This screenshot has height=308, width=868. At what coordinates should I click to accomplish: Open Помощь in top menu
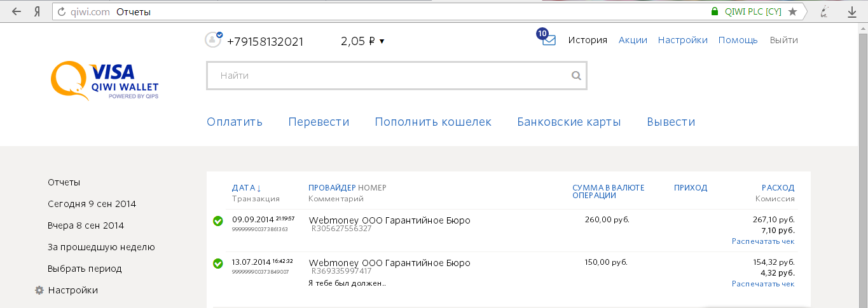[x=738, y=40]
